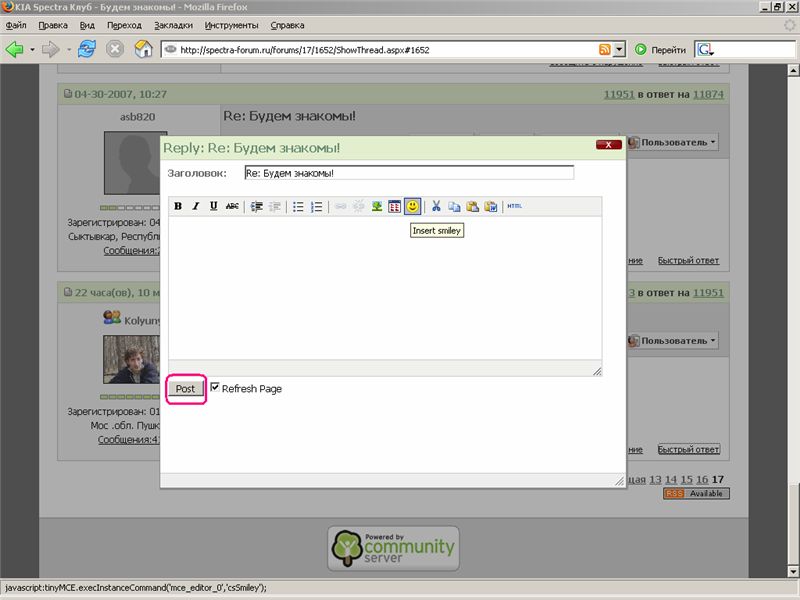Viewport: 800px width, 600px height.
Task: Open the Закладки menu
Action: point(174,24)
